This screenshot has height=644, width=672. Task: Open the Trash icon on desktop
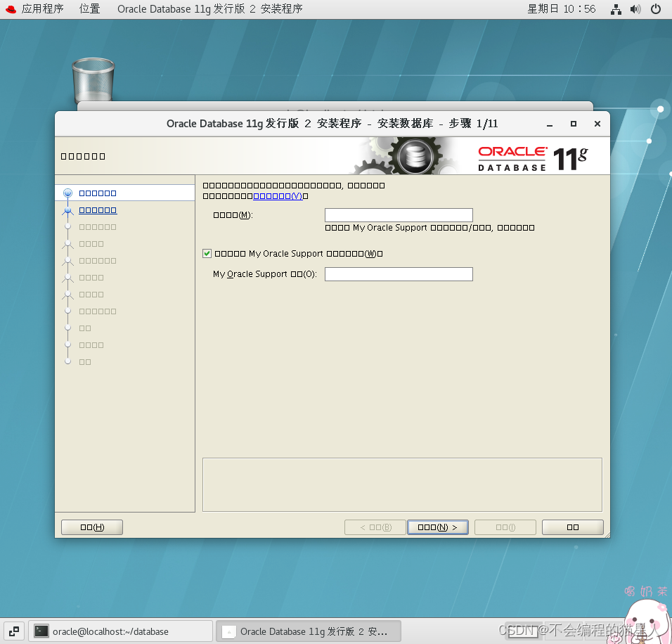[x=93, y=79]
